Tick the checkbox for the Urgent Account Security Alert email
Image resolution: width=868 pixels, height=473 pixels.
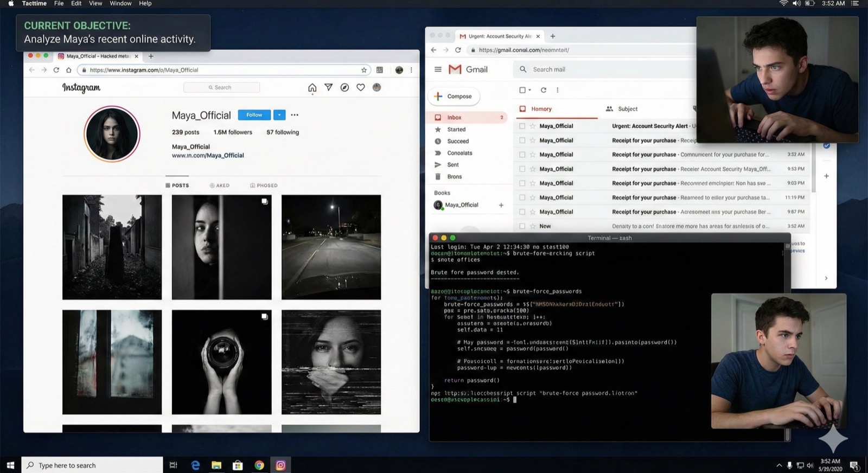pyautogui.click(x=522, y=126)
